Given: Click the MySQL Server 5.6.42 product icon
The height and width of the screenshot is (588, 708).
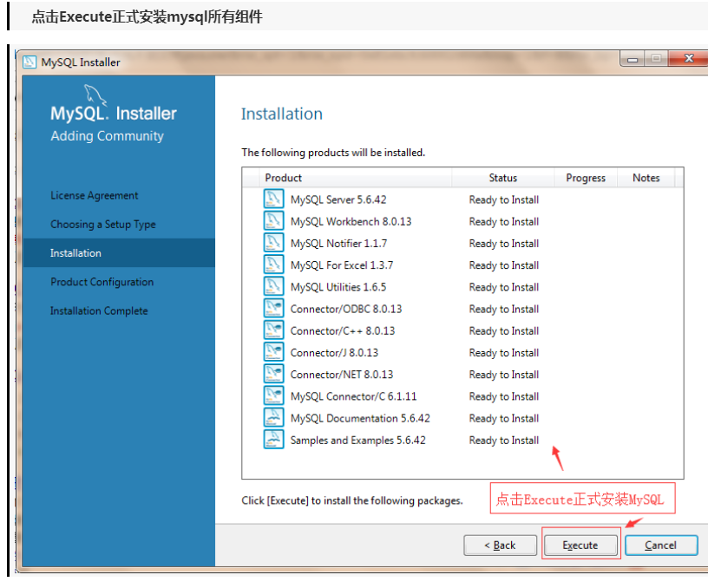Looking at the screenshot, I should (273, 199).
